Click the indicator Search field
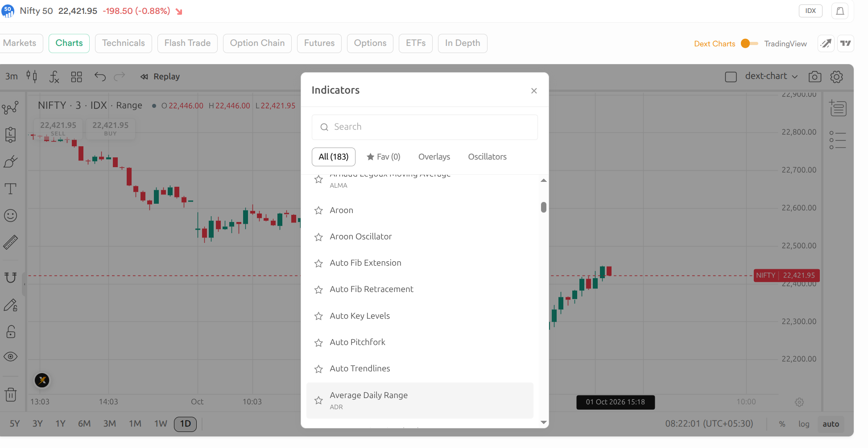The width and height of the screenshot is (868, 448). [x=425, y=127]
